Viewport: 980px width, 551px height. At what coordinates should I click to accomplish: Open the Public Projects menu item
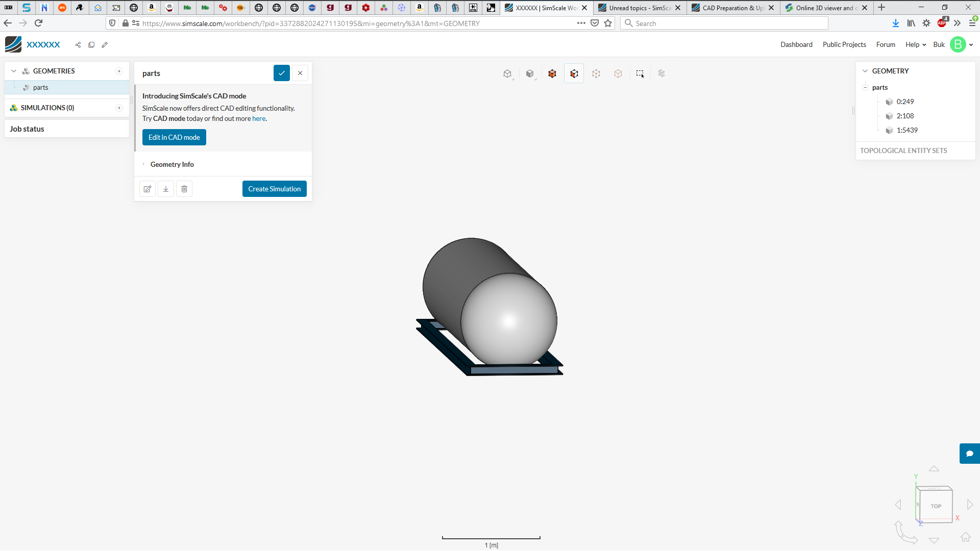[844, 45]
